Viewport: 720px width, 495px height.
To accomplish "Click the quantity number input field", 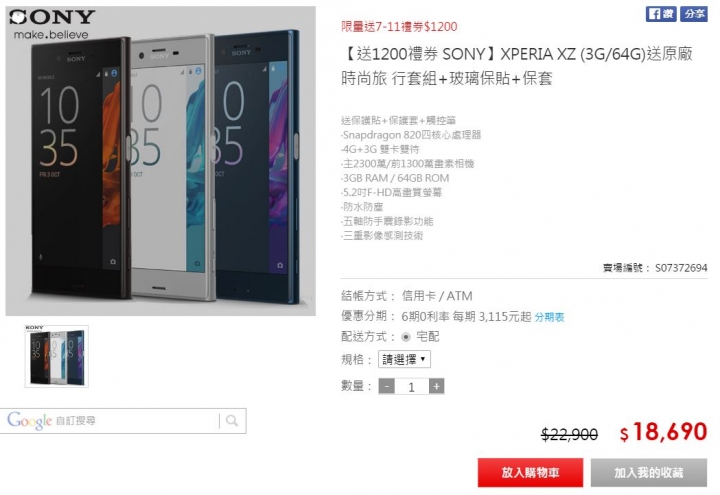I will [411, 387].
